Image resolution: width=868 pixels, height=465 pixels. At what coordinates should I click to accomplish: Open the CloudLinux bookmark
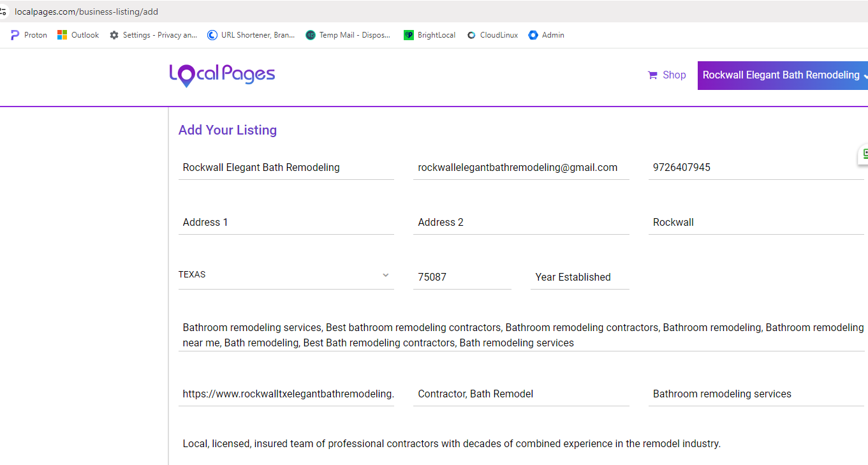point(492,35)
